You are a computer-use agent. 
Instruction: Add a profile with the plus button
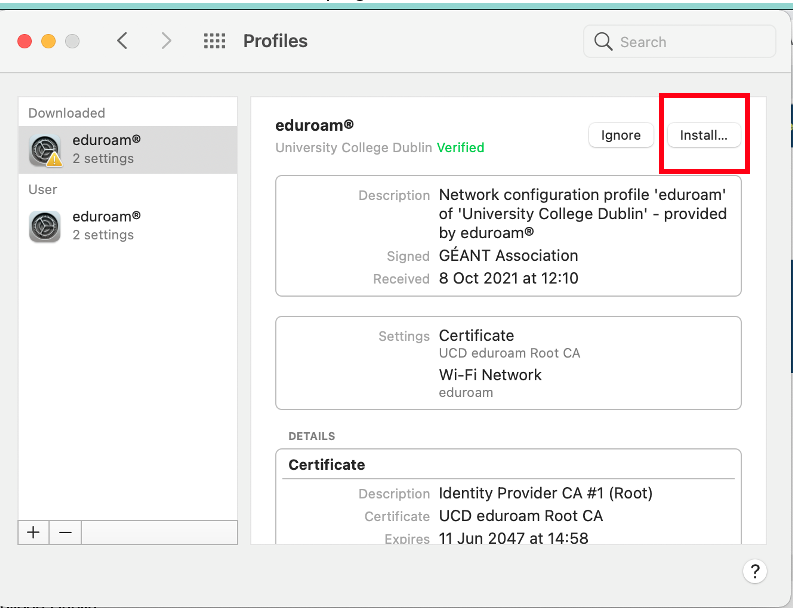pyautogui.click(x=33, y=532)
